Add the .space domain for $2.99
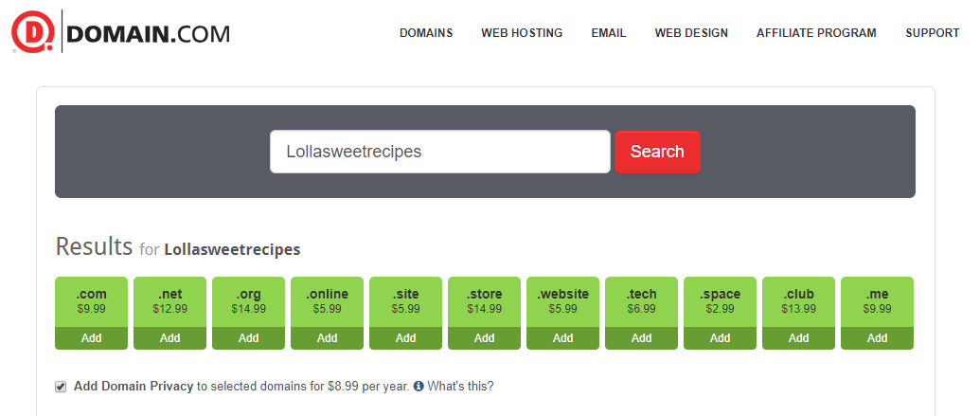Viewport: 980px width, 416px height. (720, 338)
